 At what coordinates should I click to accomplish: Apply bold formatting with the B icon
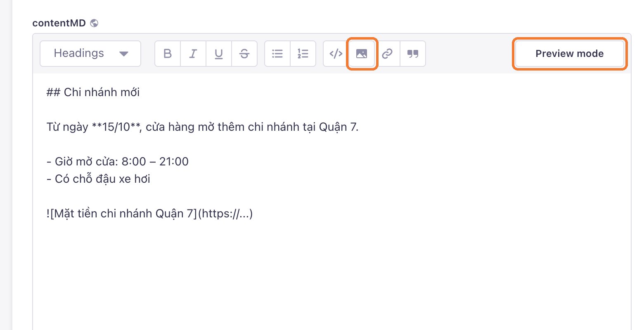pyautogui.click(x=168, y=54)
